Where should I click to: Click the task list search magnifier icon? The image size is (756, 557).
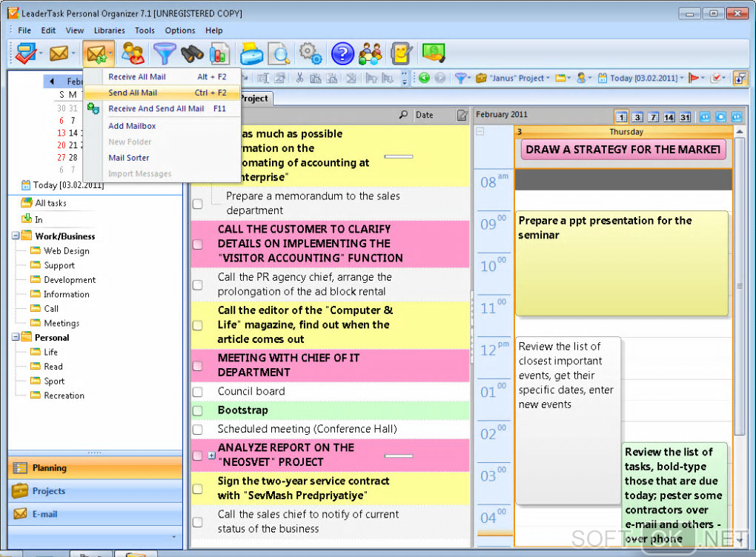point(403,115)
